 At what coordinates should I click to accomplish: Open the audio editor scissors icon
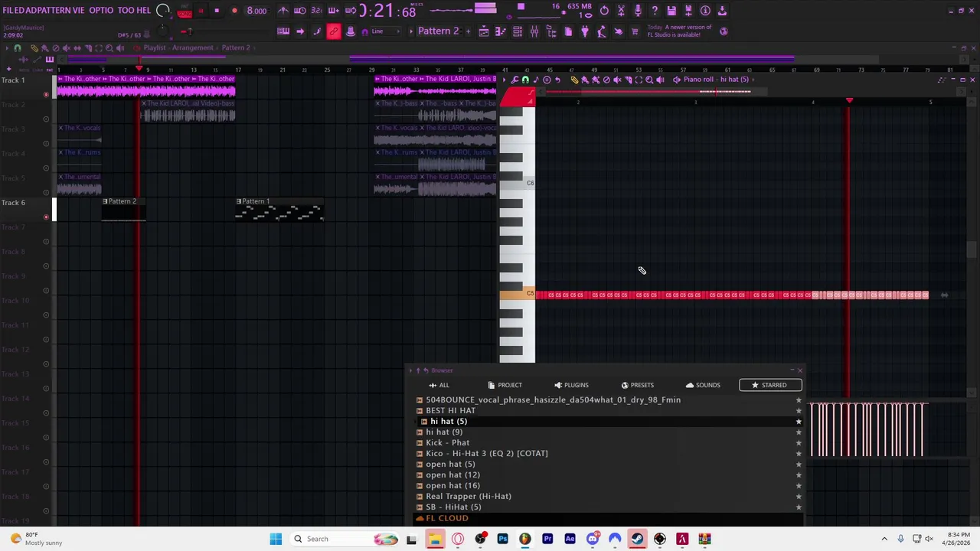point(621,11)
